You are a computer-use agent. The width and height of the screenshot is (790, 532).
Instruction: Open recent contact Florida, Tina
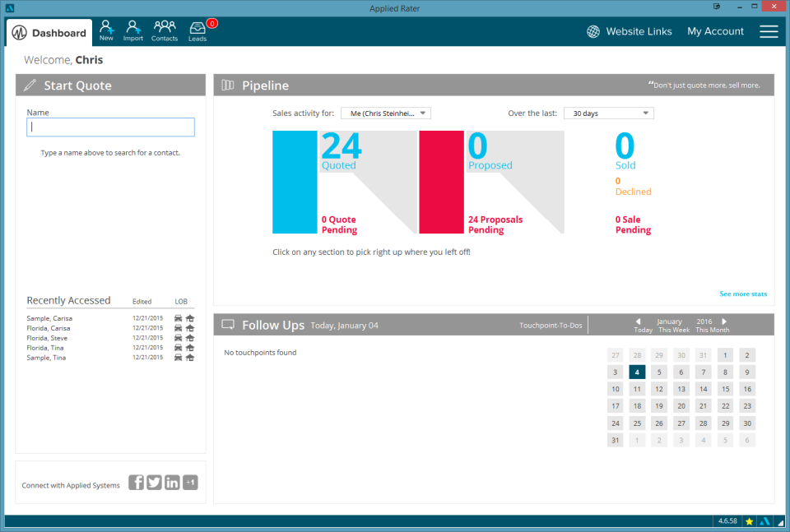(44, 347)
